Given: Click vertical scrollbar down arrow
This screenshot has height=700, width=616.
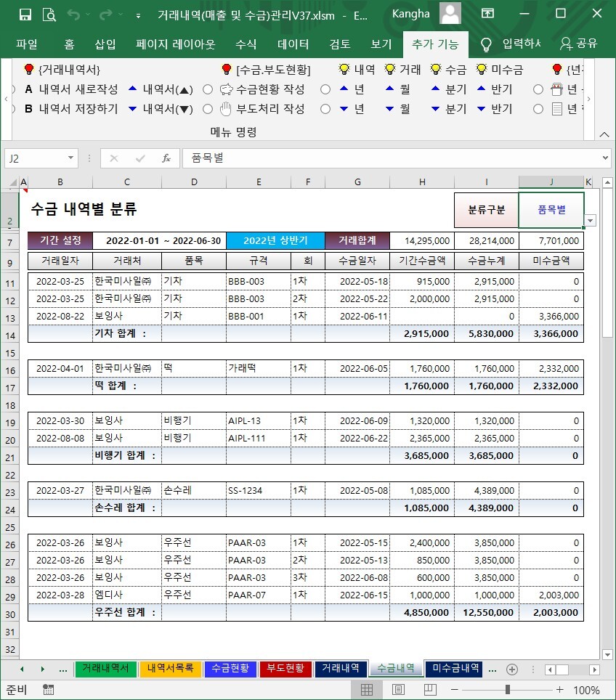Looking at the screenshot, I should point(607,654).
